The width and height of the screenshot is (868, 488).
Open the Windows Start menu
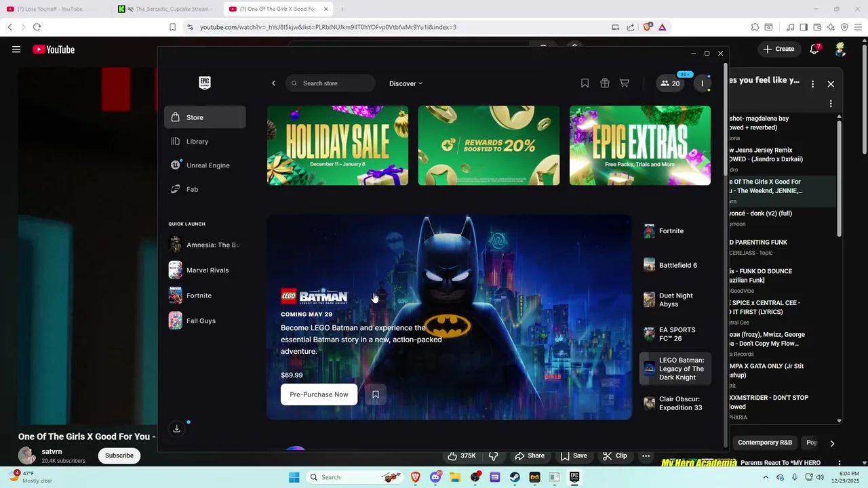[x=294, y=477]
